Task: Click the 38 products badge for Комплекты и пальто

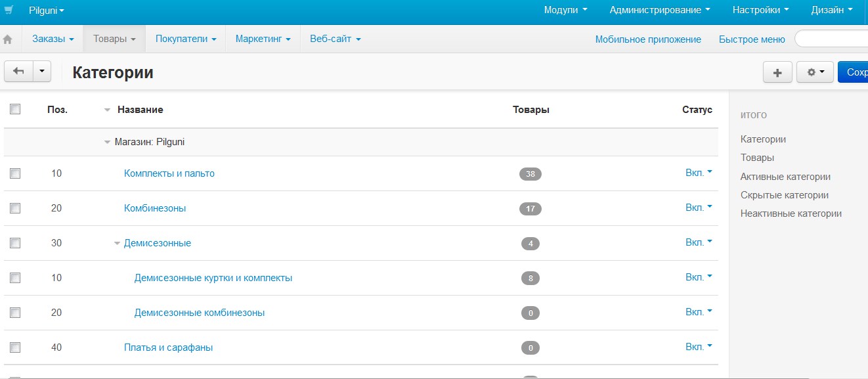Action: [x=531, y=174]
